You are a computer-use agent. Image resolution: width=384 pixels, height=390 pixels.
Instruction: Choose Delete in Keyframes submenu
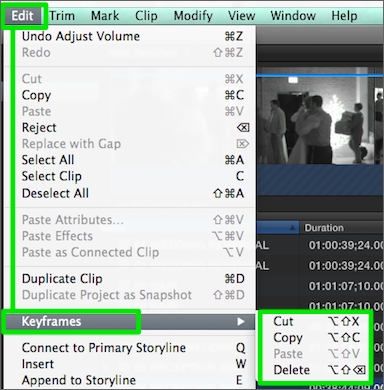[316, 370]
